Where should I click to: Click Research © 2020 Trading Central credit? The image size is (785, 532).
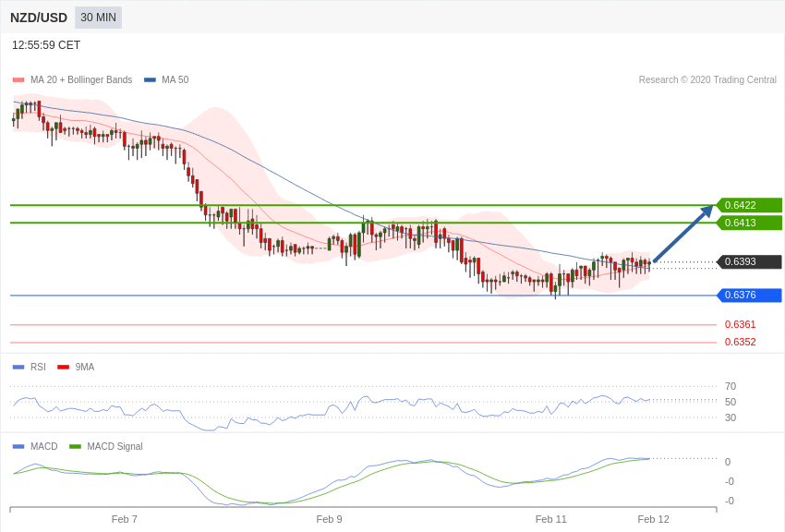coord(707,79)
